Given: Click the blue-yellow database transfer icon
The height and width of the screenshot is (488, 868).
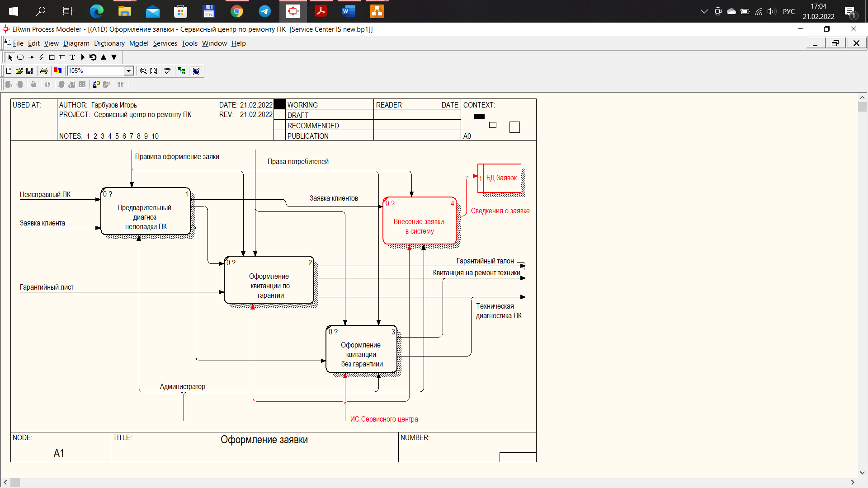Looking at the screenshot, I should 96,84.
